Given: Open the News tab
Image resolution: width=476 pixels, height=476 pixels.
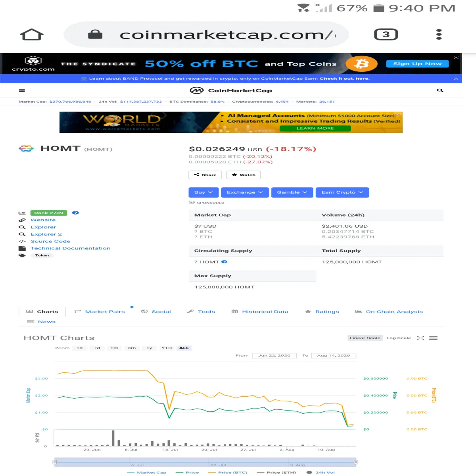Looking at the screenshot, I should tap(41, 322).
